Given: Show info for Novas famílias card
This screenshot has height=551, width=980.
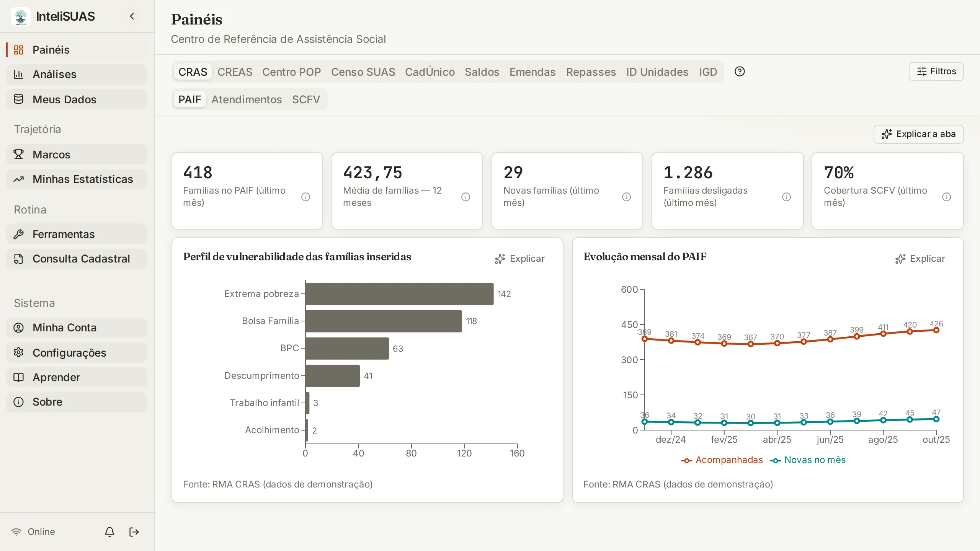Looking at the screenshot, I should (626, 197).
